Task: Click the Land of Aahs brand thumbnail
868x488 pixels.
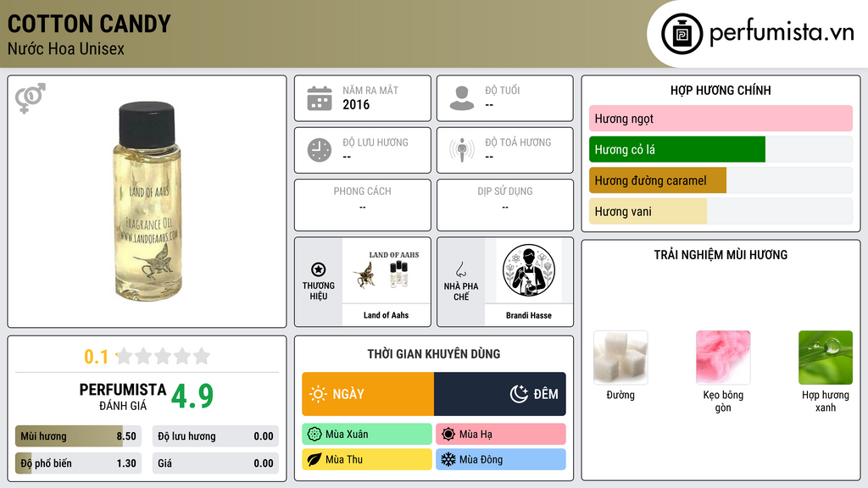Action: click(387, 270)
